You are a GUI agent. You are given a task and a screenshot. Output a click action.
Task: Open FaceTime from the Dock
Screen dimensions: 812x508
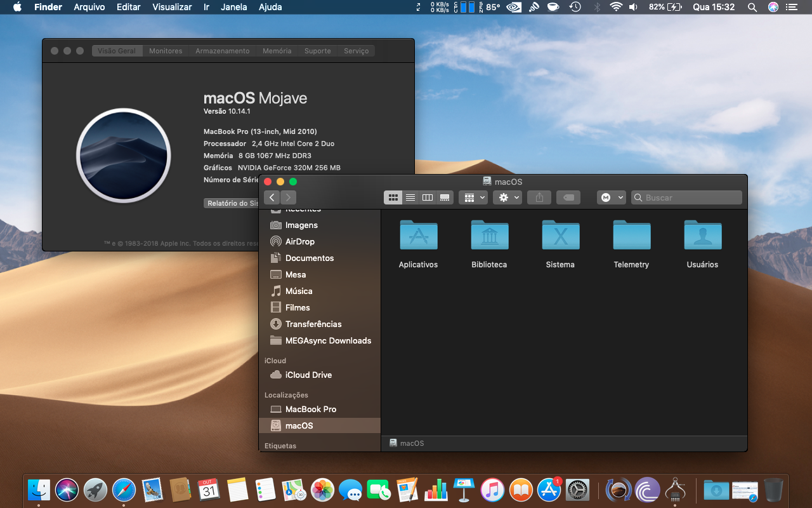379,490
